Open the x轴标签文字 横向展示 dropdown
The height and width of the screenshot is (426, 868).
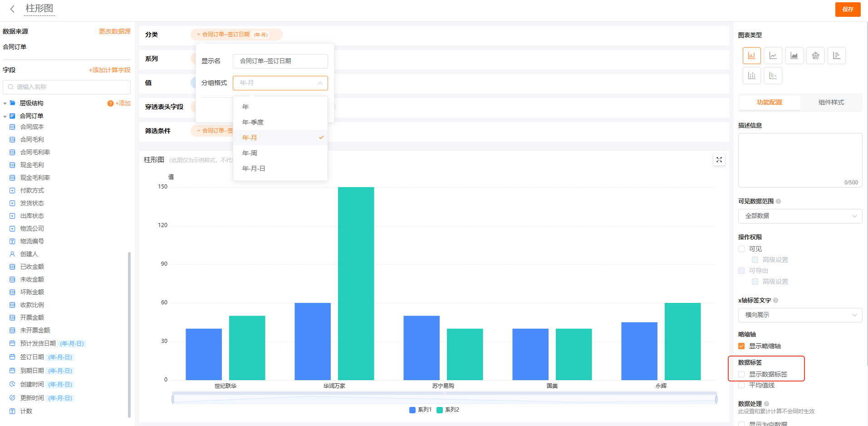800,315
